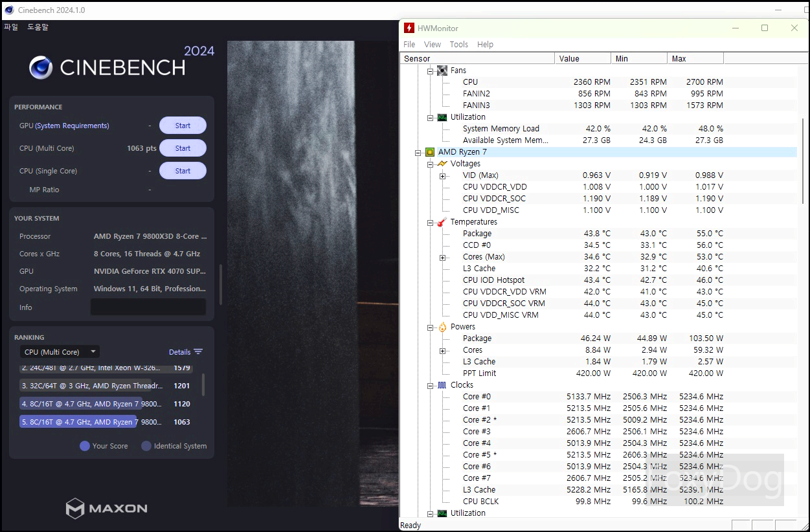Select the Package temperature row

coord(592,234)
